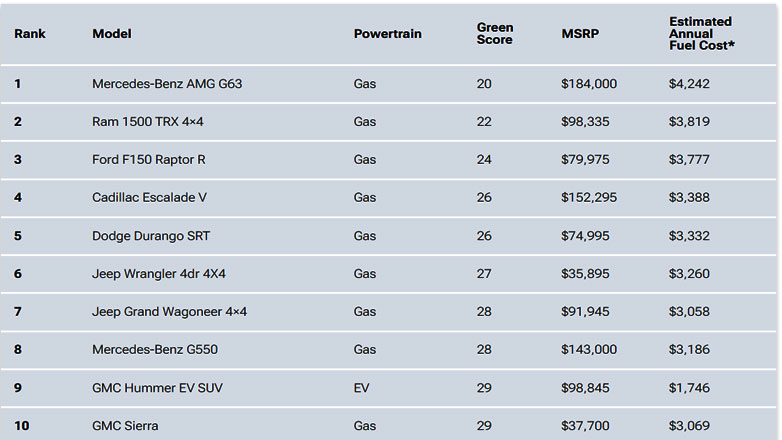
Task: Click the $184,000 MSRP value
Action: point(589,84)
